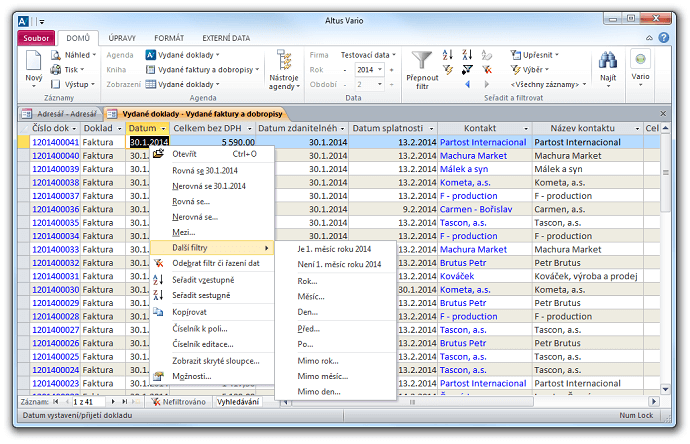This screenshot has height=444, width=690.
Task: Go to first record navigation button
Action: [55, 402]
